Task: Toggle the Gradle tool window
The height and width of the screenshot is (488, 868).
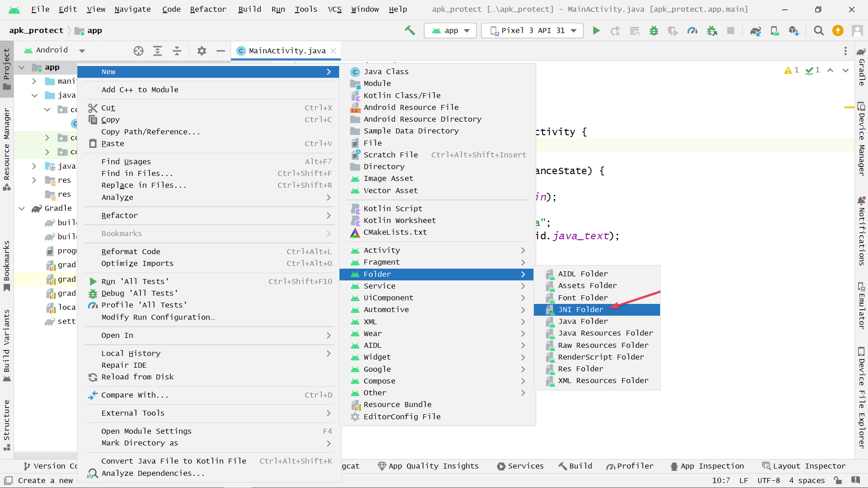Action: [x=862, y=68]
